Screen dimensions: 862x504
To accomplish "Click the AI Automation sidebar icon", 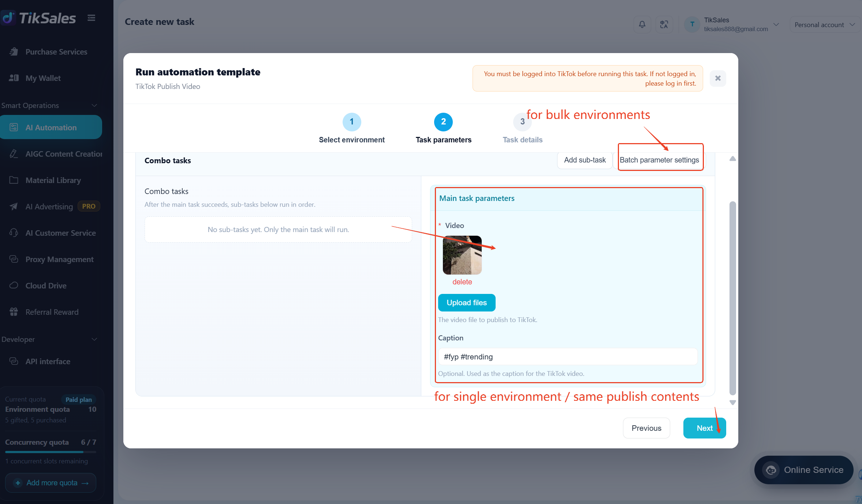I will coord(14,127).
